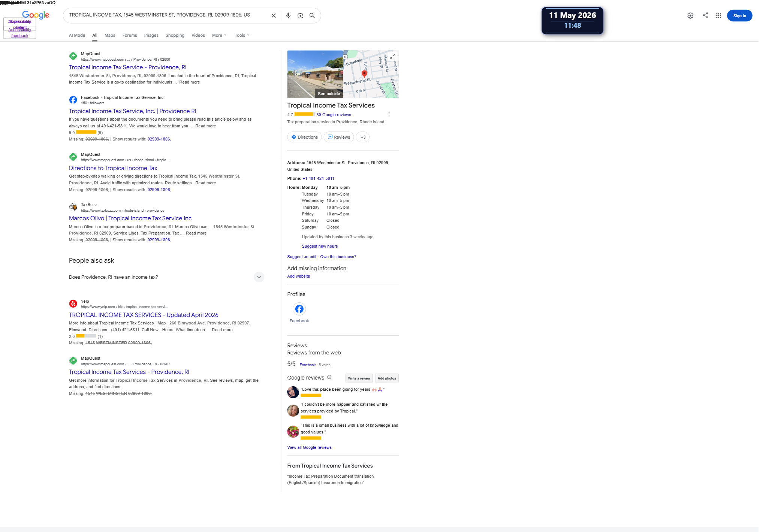Call phone number +1 401-421-5811
Screen dimensions: 763x532
tap(319, 178)
